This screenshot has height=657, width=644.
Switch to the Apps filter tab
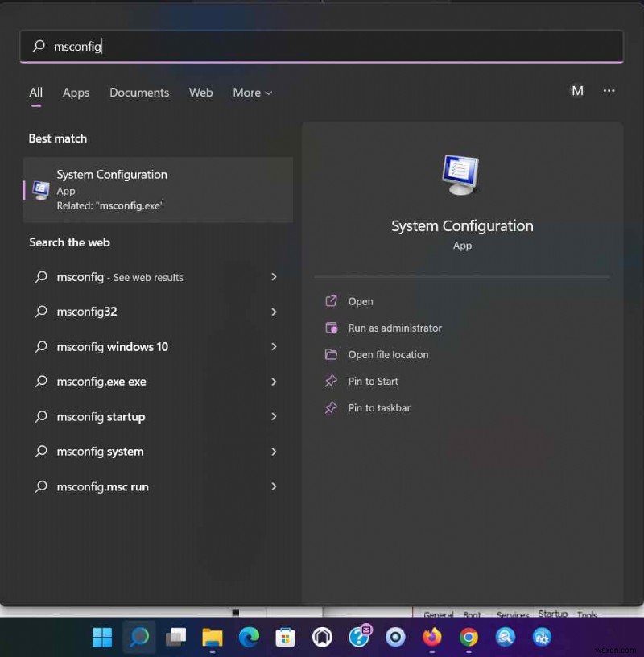(76, 93)
